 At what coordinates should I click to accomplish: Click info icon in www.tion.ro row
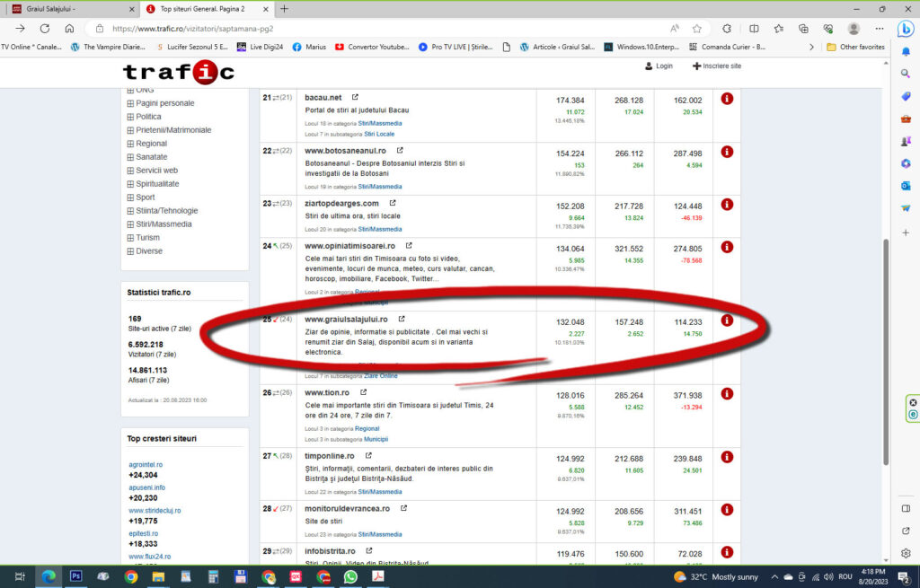click(x=727, y=394)
